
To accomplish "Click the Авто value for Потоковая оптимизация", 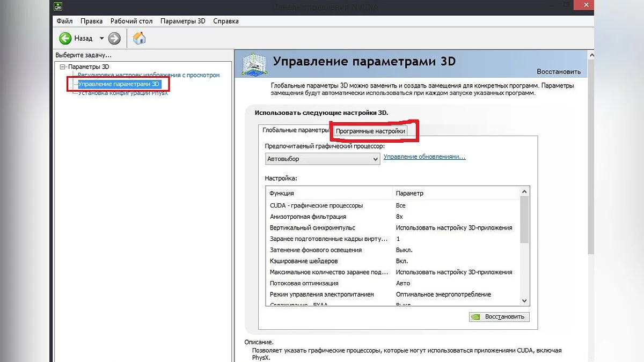I will (402, 283).
